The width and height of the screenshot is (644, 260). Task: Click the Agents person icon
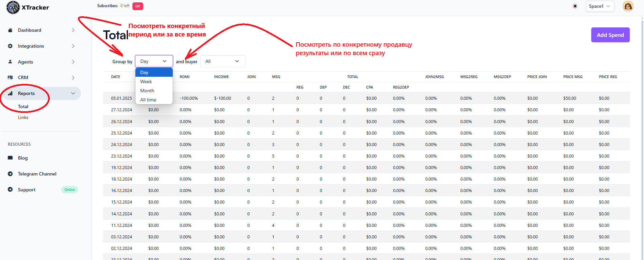pos(10,62)
